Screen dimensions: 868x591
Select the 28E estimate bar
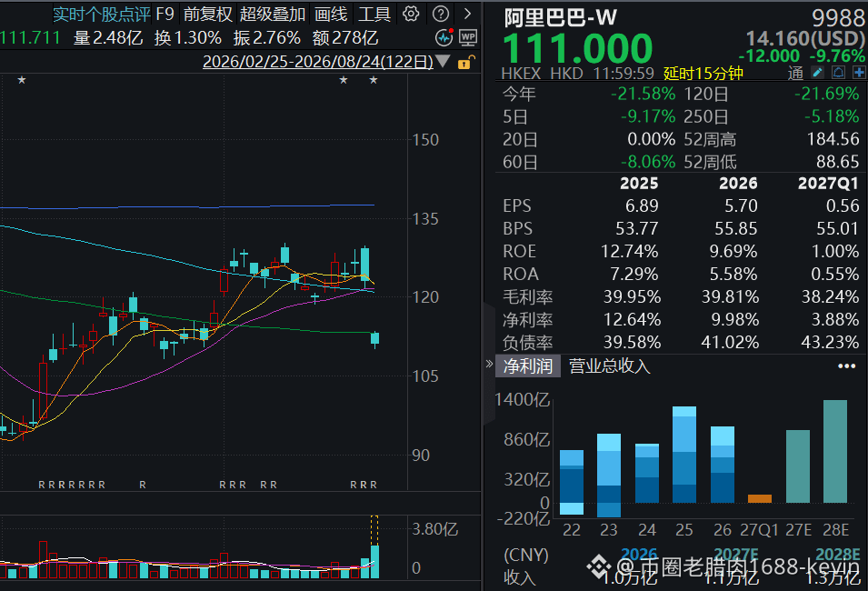pos(835,451)
